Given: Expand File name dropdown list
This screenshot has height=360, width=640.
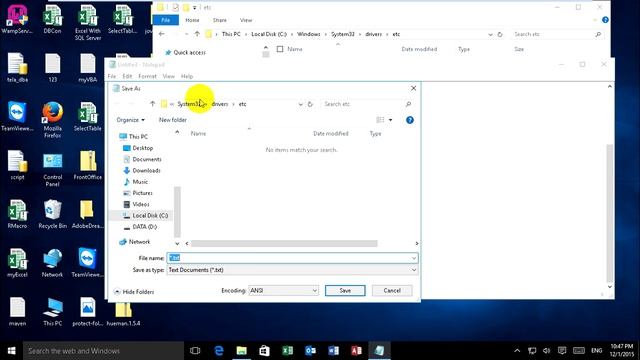Looking at the screenshot, I should pyautogui.click(x=414, y=258).
